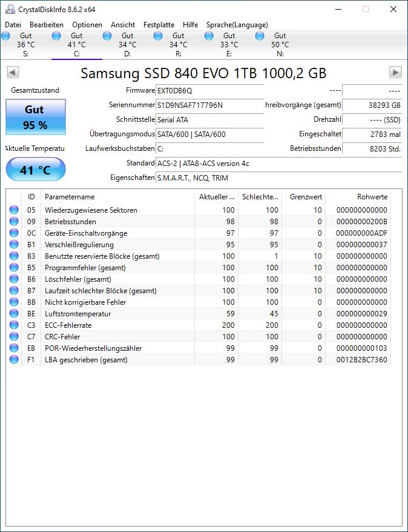Click status icon for row 09 Betriebsstunden

click(14, 221)
